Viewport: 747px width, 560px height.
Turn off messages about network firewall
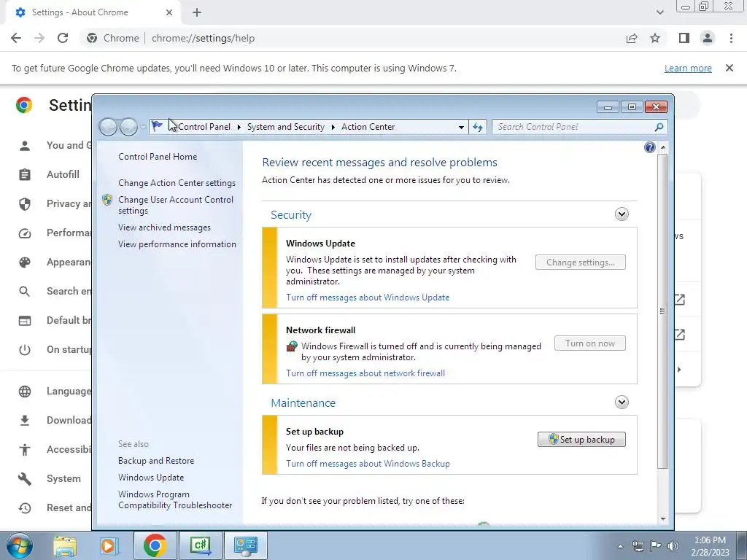pos(365,373)
